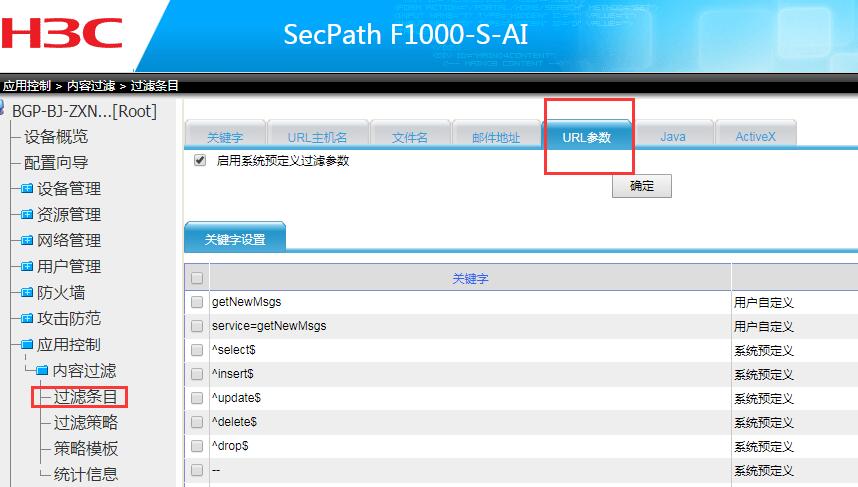Select BGP-BJ-ZXN...[Root] device node
858x487 pixels.
(x=84, y=111)
